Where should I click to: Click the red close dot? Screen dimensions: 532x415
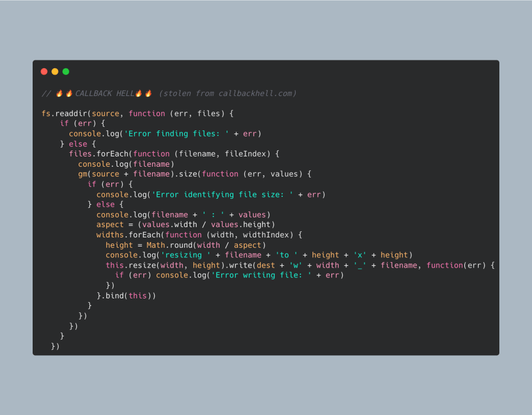pyautogui.click(x=44, y=71)
